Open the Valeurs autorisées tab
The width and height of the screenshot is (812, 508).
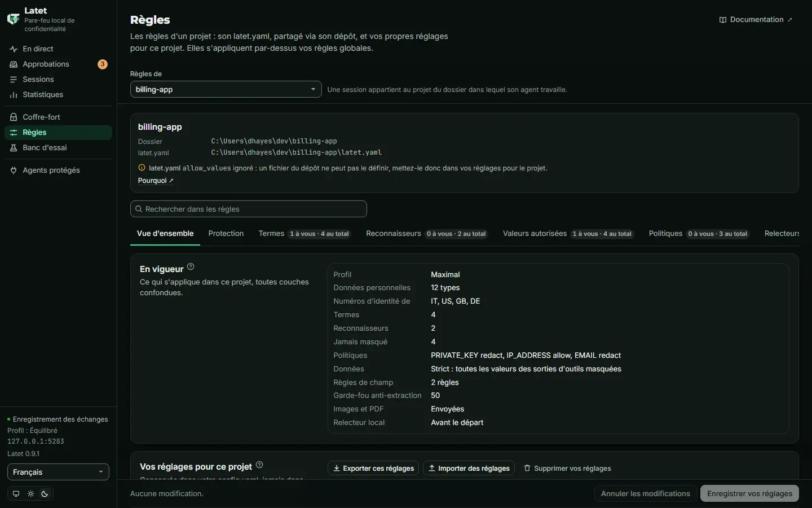568,234
